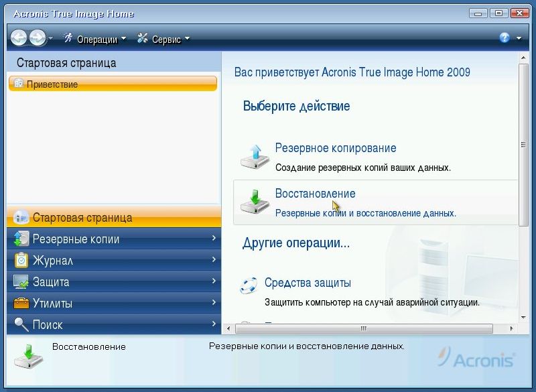Click the Защита monitor icon
The image size is (536, 392).
(x=21, y=282)
